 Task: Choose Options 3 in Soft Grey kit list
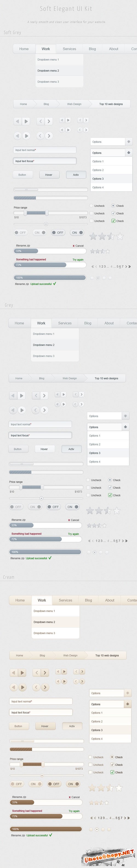click(111, 179)
